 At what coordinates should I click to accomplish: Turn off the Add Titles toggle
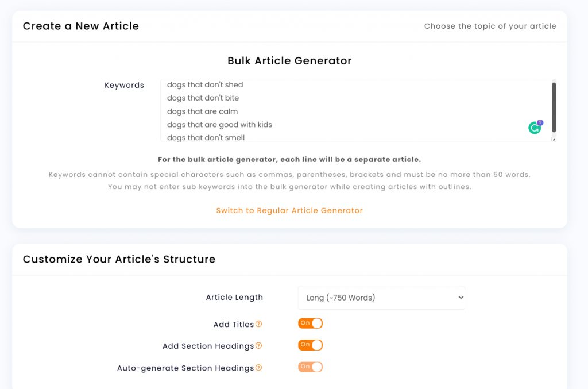pos(310,323)
